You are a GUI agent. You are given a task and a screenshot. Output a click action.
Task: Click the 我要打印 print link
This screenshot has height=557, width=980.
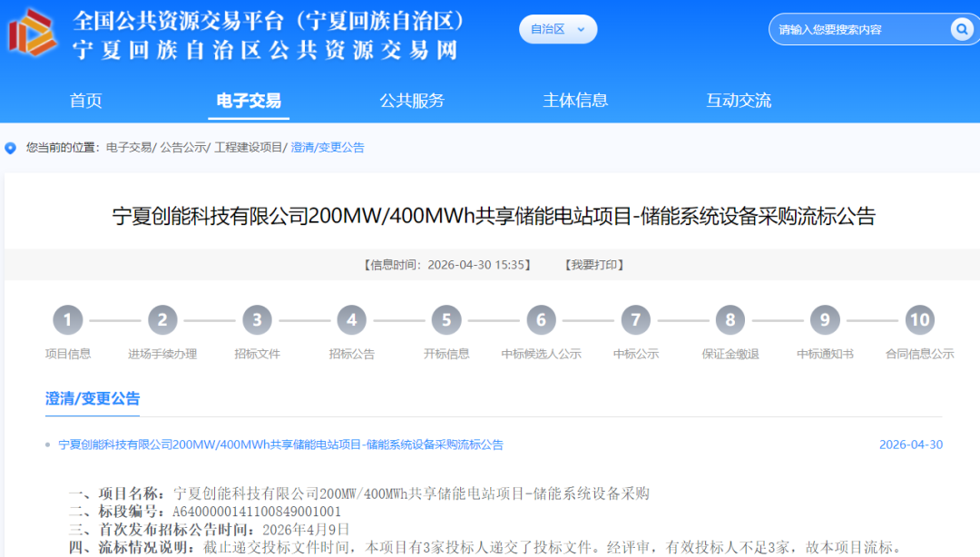[594, 265]
